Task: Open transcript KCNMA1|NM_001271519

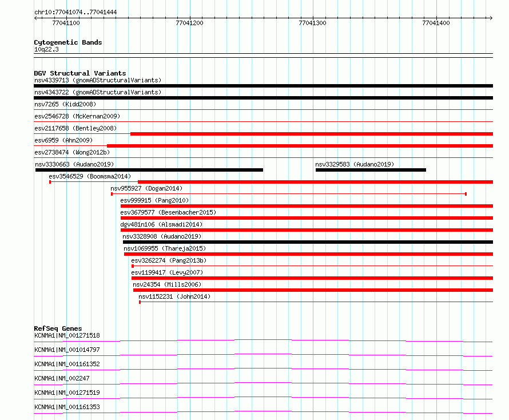Action: click(67, 393)
